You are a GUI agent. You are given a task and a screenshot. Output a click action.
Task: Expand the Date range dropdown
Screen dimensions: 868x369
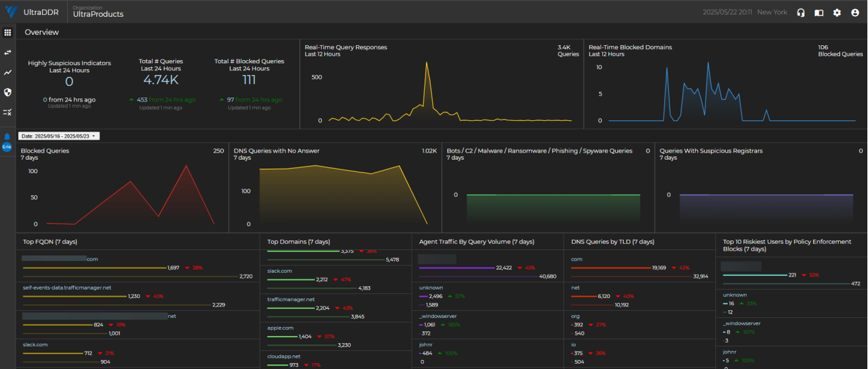pyautogui.click(x=59, y=136)
